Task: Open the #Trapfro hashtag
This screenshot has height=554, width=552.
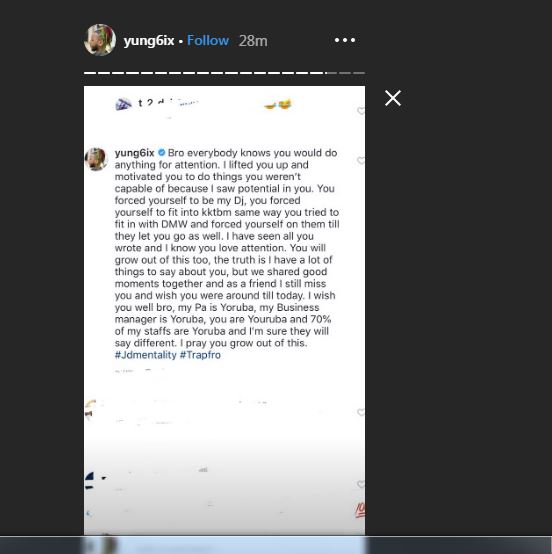Action: [200, 355]
